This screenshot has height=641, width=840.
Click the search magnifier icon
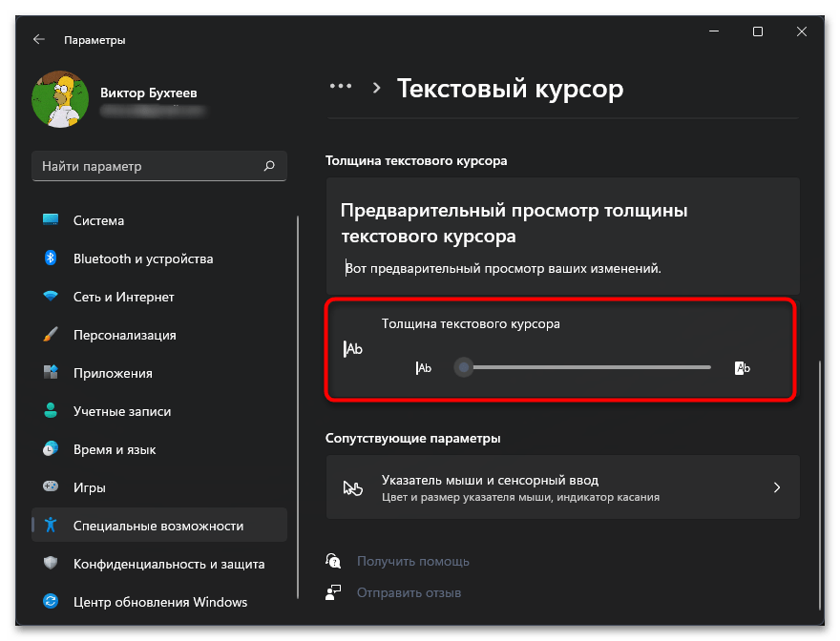tap(269, 166)
